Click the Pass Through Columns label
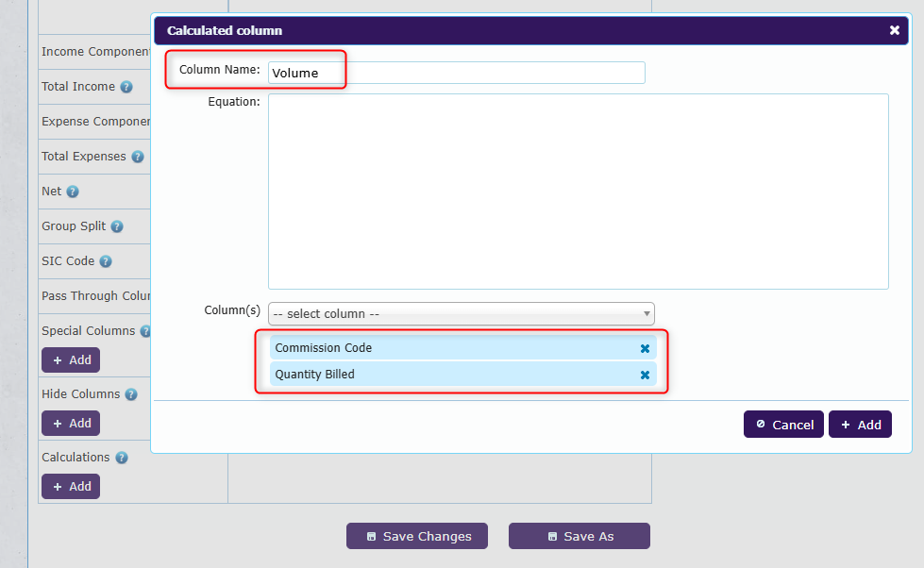 (95, 295)
